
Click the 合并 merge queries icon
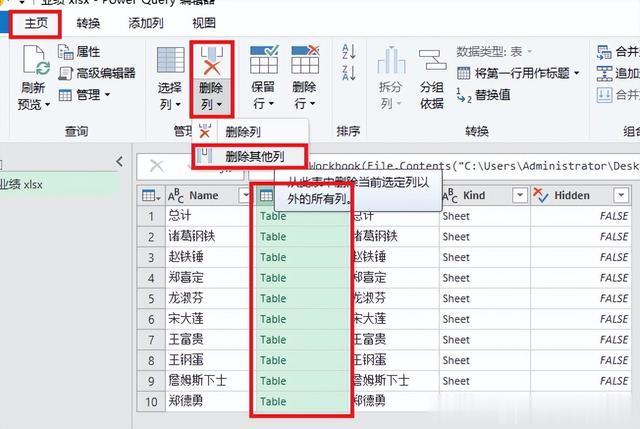tap(604, 52)
